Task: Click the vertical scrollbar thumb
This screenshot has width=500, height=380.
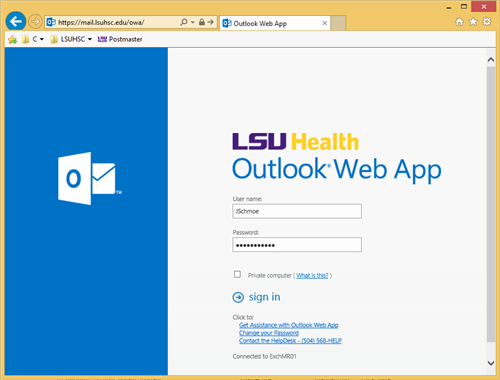Action: click(491, 204)
